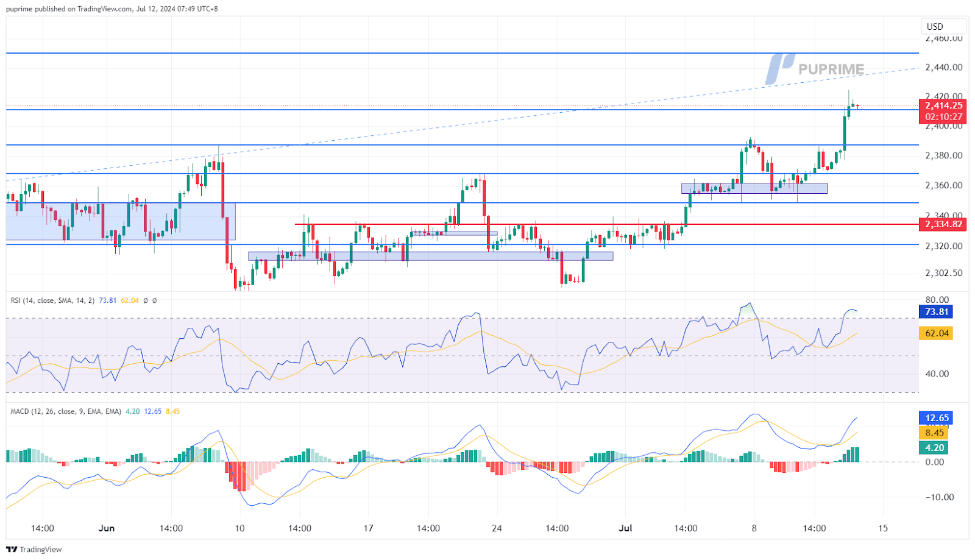
Task: Click the current price tag 2,414.25
Action: click(x=943, y=105)
